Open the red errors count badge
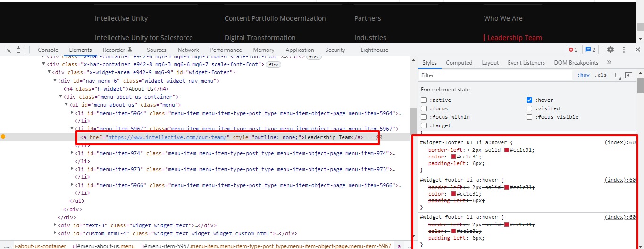The width and height of the screenshot is (644, 249). point(573,50)
